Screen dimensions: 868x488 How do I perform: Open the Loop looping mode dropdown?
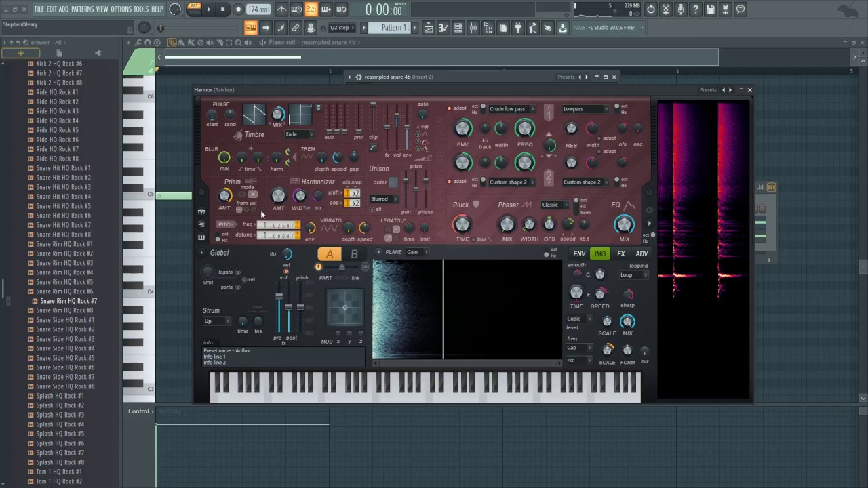click(633, 275)
